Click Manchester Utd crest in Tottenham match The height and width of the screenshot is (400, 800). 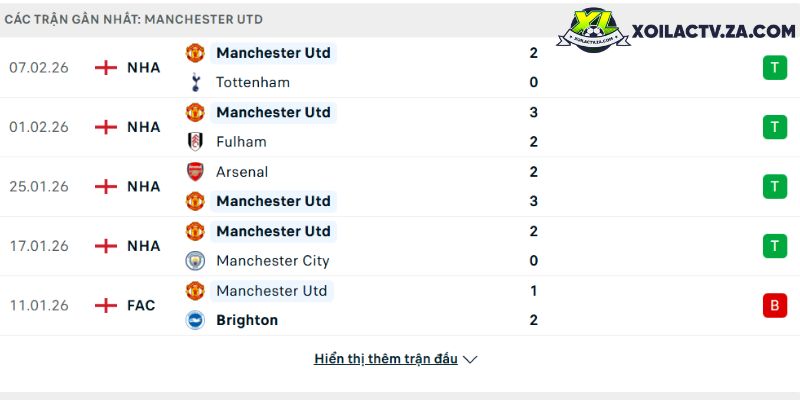(195, 52)
